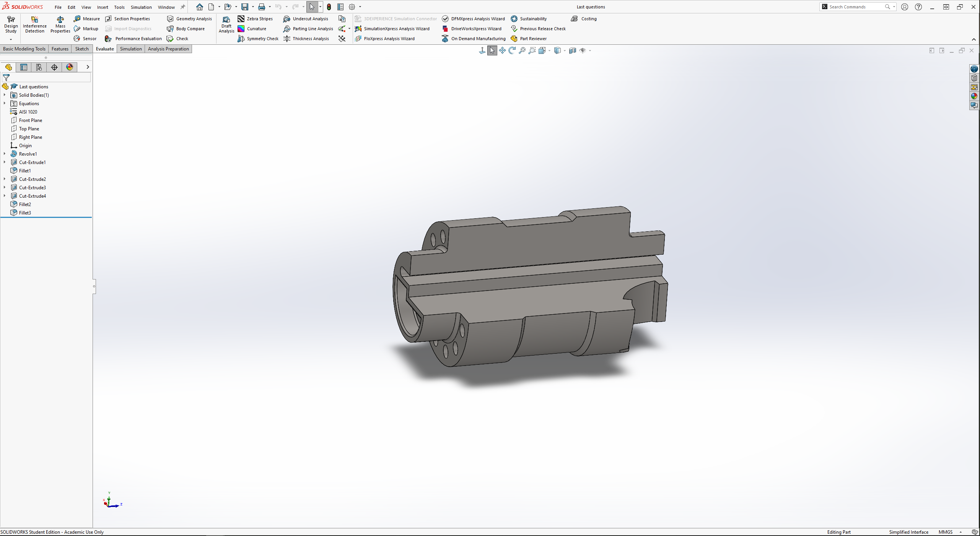
Task: Open the View menu
Action: (86, 7)
